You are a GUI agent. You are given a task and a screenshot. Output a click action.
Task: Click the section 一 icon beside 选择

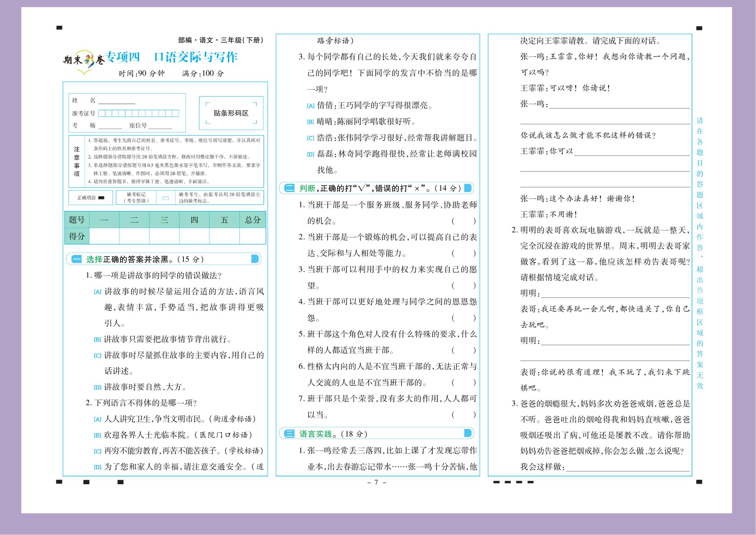pyautogui.click(x=76, y=259)
